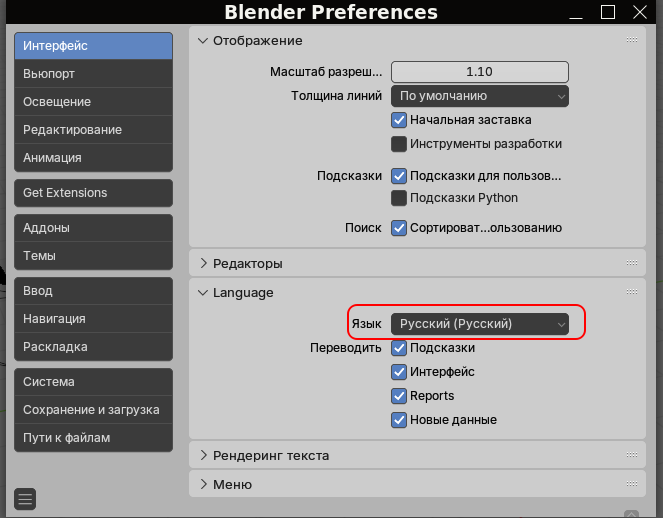Enable the Инструменты разработки checkbox
The image size is (663, 518).
(x=399, y=144)
